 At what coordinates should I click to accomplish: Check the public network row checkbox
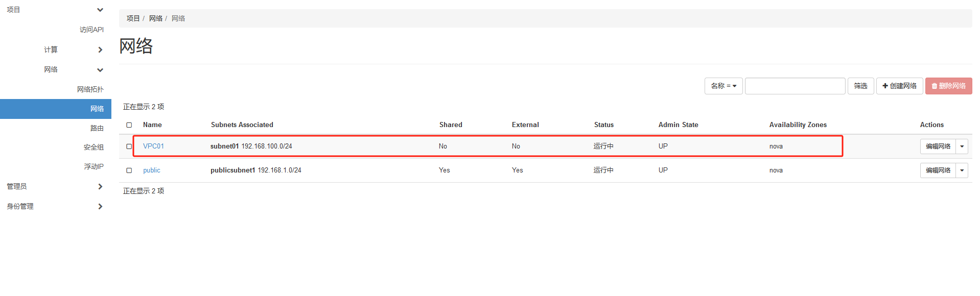coord(129,170)
